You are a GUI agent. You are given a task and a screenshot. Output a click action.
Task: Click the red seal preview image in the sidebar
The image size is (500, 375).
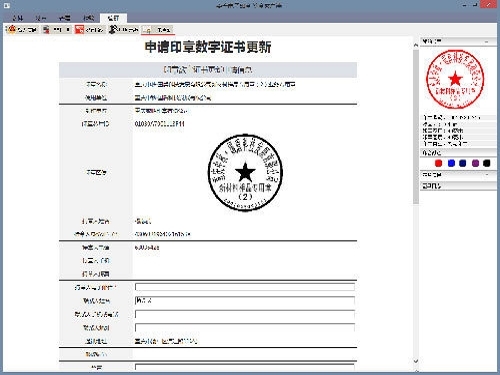[x=455, y=79]
